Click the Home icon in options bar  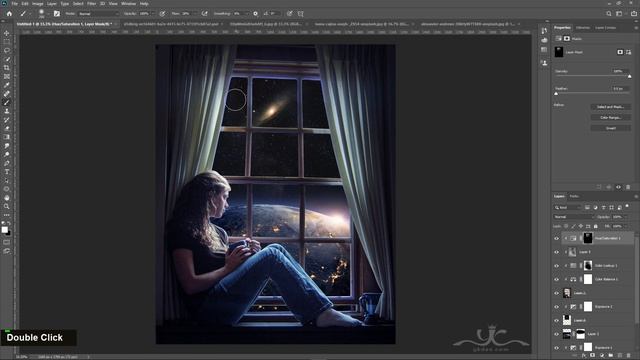[x=9, y=13]
